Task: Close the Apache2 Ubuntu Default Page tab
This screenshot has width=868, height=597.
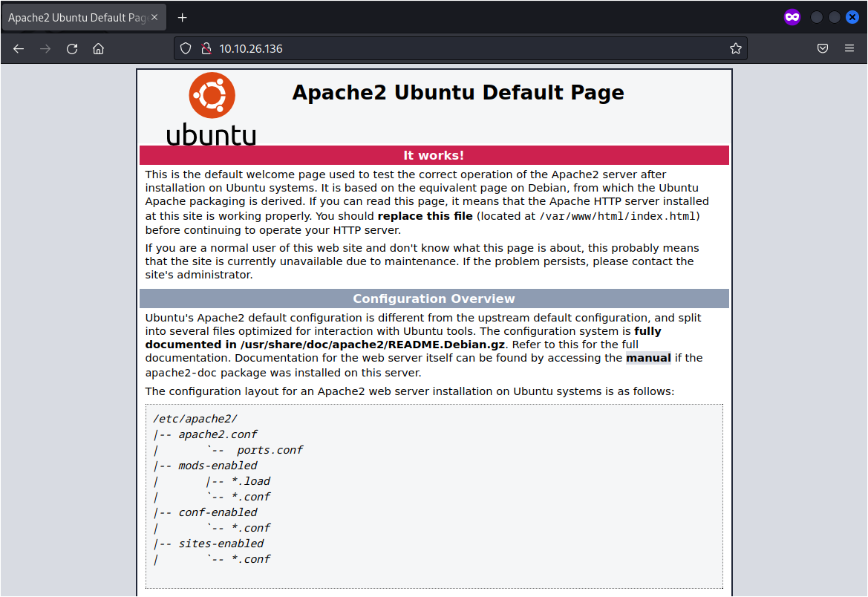Action: [x=154, y=16]
